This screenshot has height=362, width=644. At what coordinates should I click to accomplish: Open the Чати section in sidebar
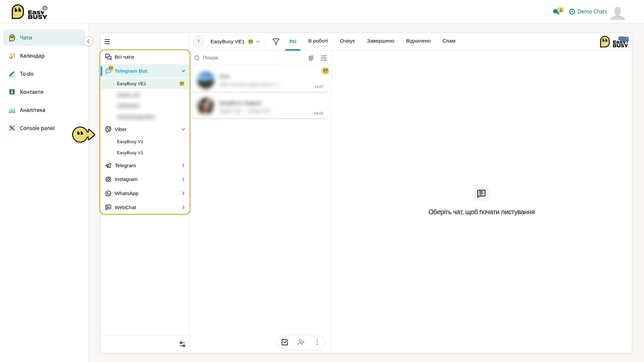[44, 38]
